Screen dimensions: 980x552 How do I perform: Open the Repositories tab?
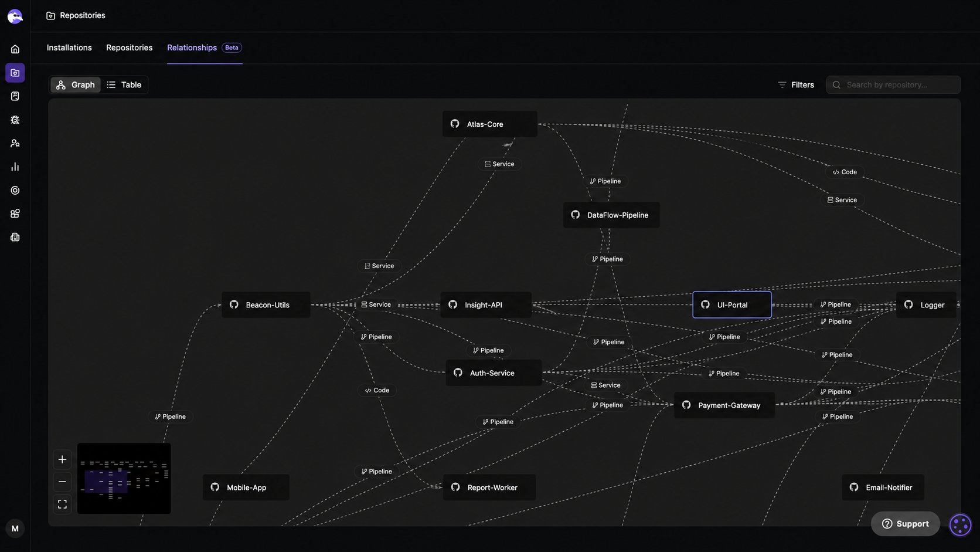click(129, 48)
